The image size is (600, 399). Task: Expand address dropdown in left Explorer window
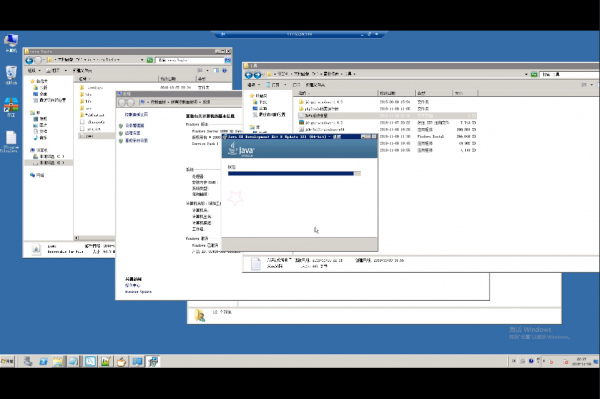(142, 60)
